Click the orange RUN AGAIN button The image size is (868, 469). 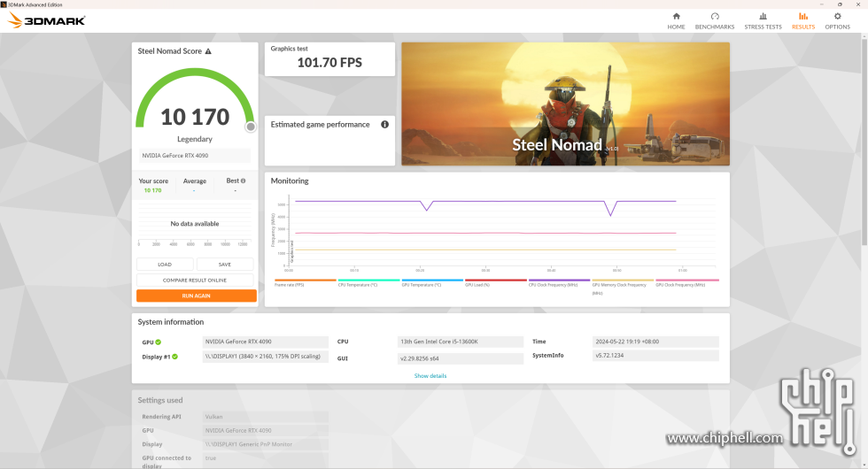[197, 296]
